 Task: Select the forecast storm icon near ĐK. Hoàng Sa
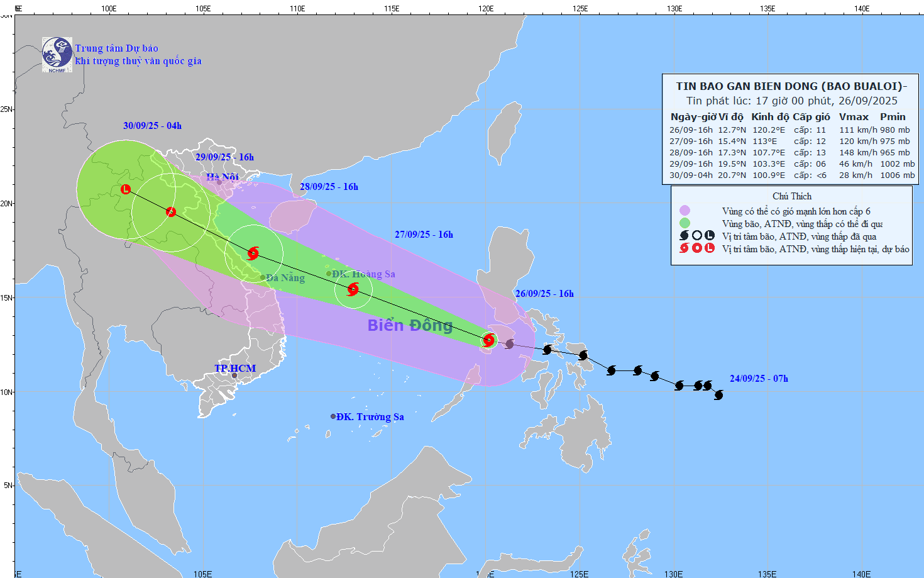353,289
